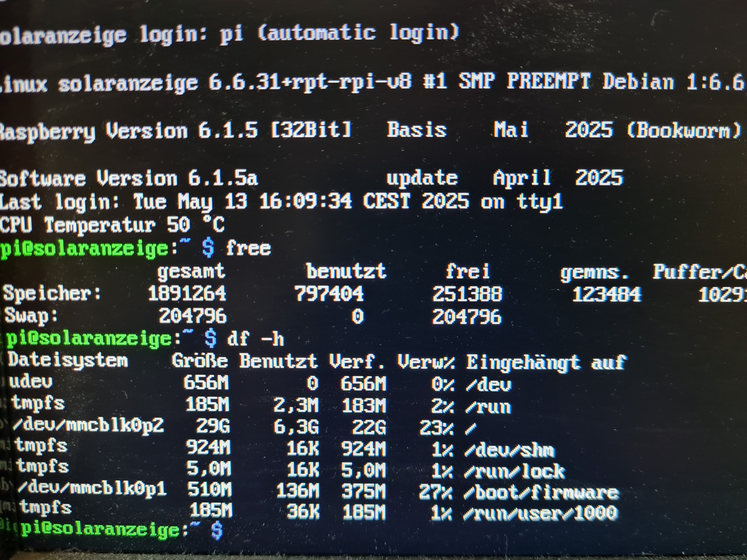The width and height of the screenshot is (747, 560).
Task: Click the 'free' command text
Action: [248, 249]
